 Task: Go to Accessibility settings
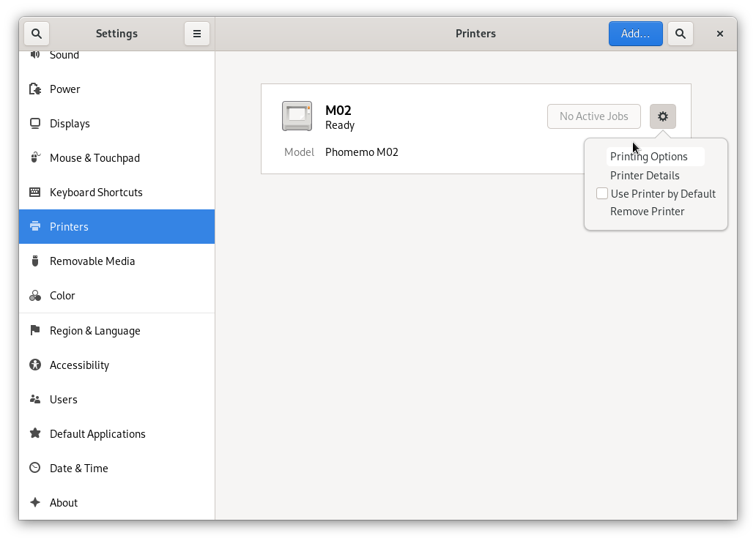tap(116, 365)
